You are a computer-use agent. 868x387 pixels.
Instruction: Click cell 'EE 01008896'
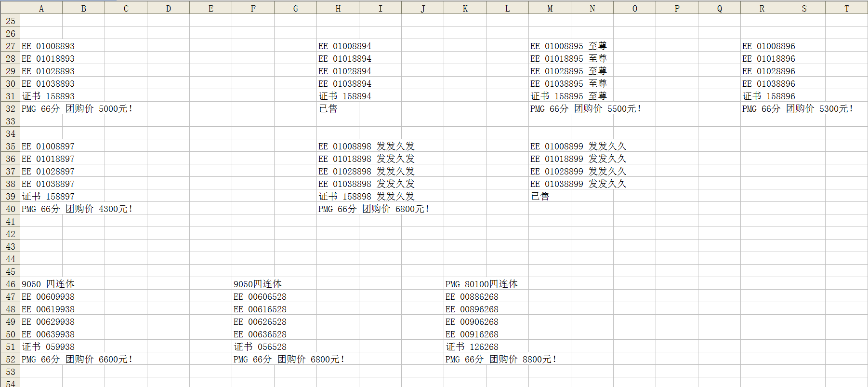pos(769,46)
